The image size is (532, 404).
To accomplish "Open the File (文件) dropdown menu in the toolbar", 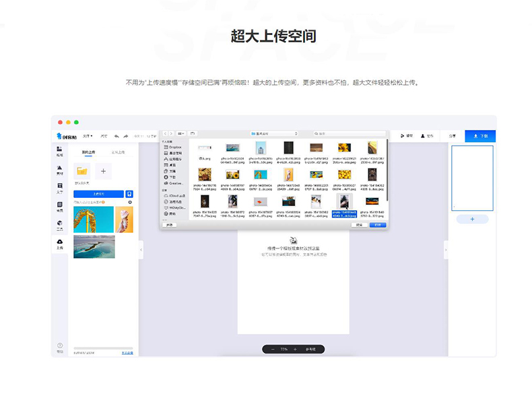I will coord(87,136).
